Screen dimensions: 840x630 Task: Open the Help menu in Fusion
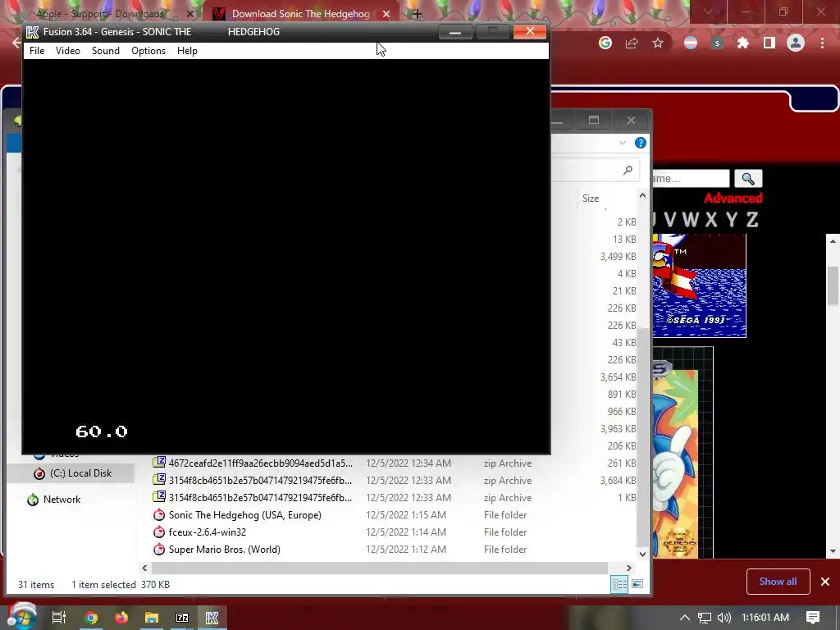pyautogui.click(x=187, y=51)
